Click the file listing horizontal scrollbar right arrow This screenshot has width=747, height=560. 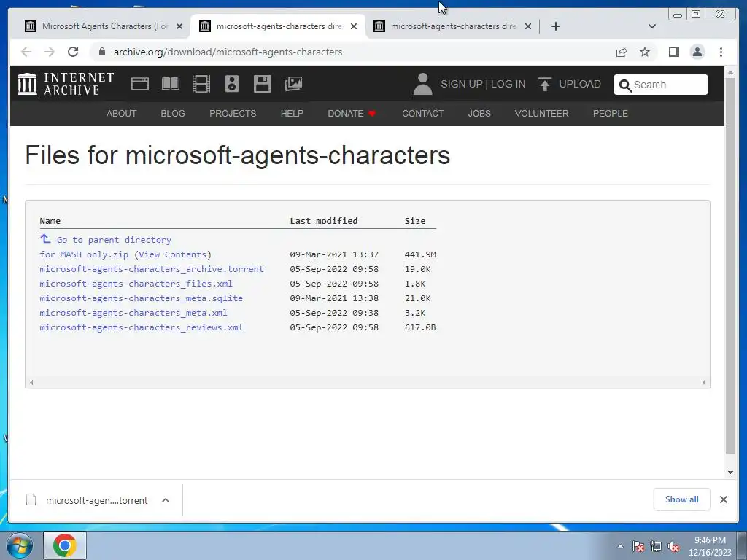click(x=704, y=382)
